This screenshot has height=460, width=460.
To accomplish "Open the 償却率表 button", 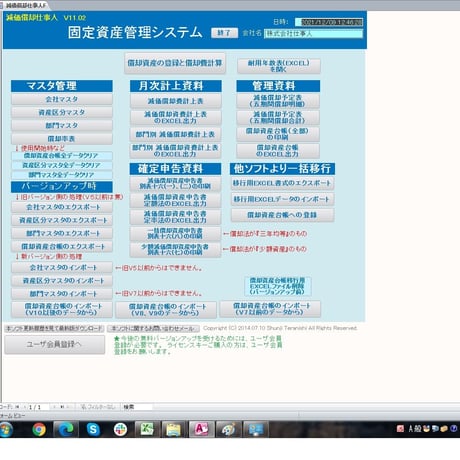I will [62, 139].
